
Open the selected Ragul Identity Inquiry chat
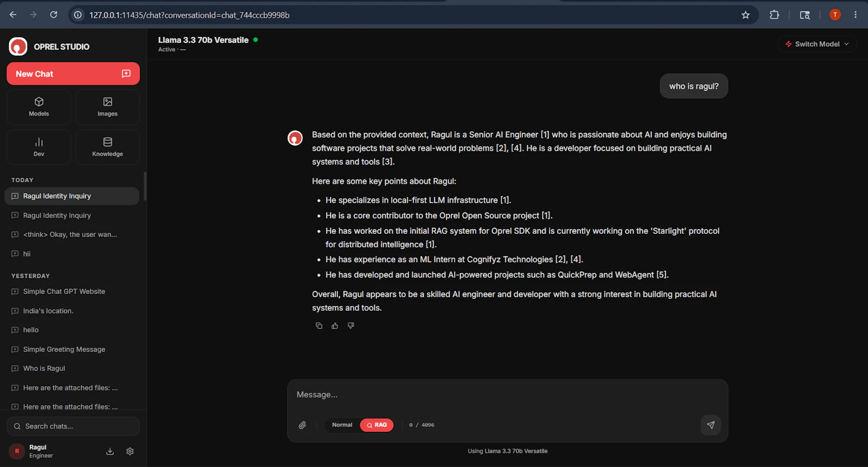point(72,196)
